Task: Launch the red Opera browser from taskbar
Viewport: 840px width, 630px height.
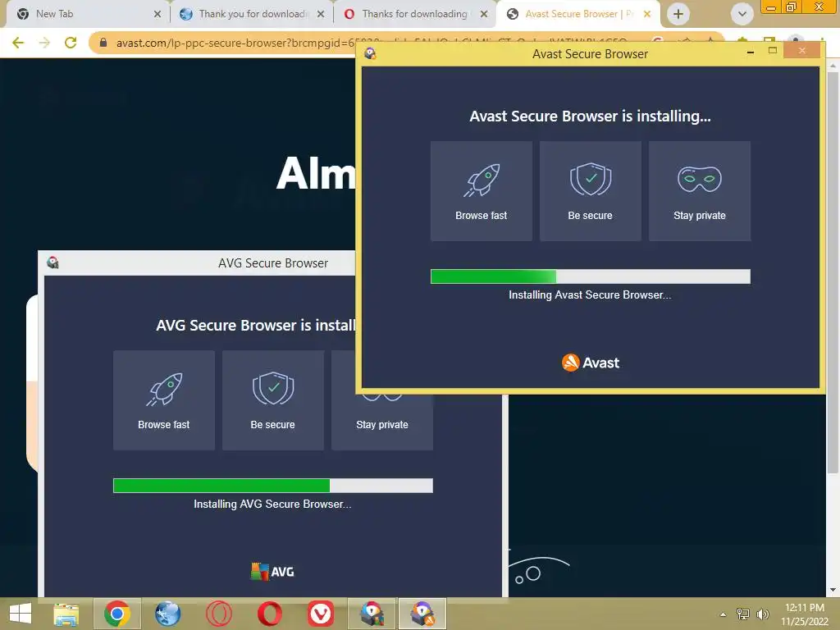Action: 269,614
